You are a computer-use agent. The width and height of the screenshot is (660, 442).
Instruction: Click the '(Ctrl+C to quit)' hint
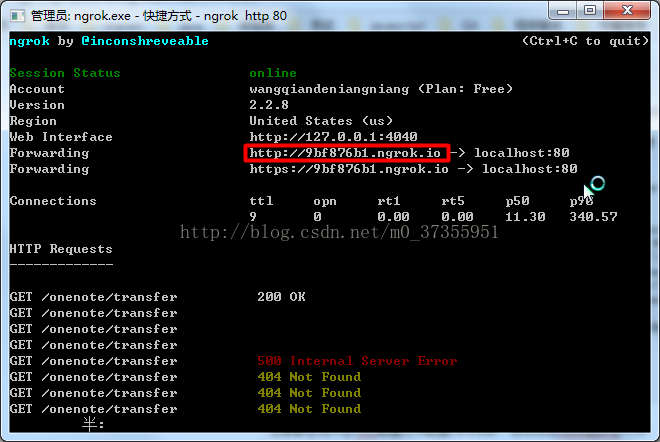pyautogui.click(x=585, y=41)
